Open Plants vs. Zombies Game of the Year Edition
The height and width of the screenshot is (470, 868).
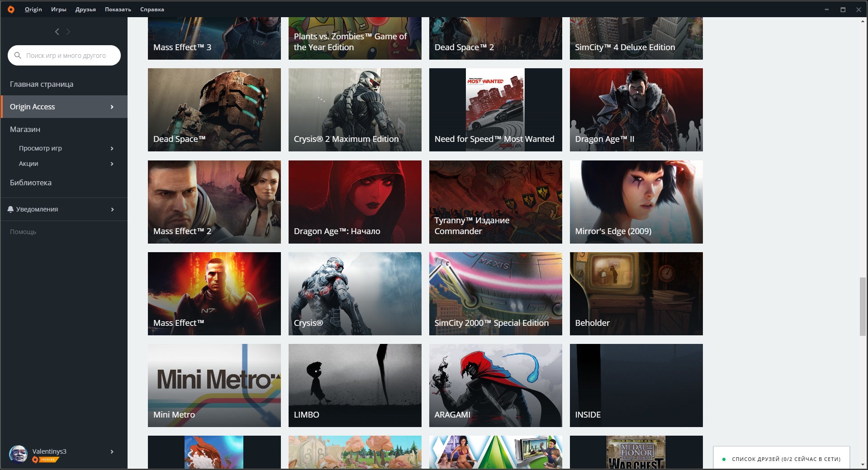[x=355, y=38]
